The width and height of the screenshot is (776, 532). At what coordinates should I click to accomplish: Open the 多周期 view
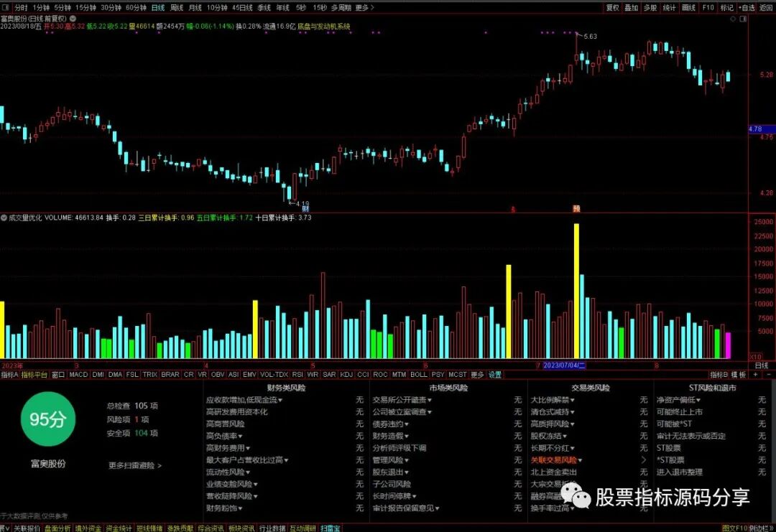(x=341, y=7)
